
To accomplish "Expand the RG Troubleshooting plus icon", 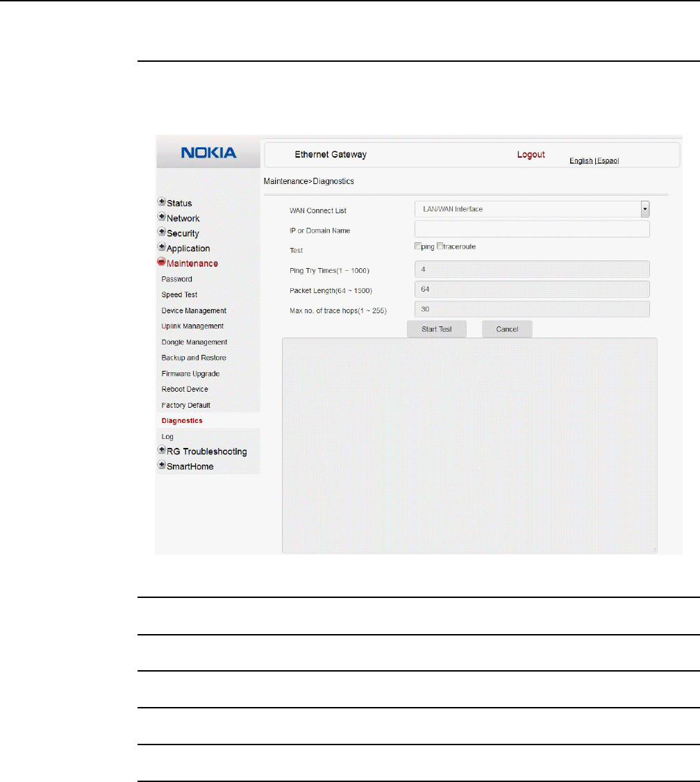I will [162, 449].
